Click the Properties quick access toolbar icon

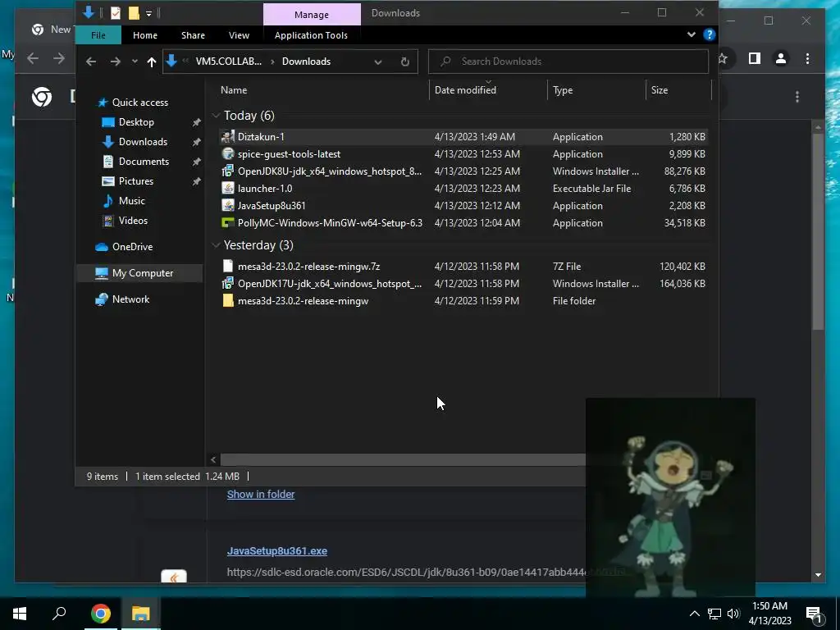116,13
